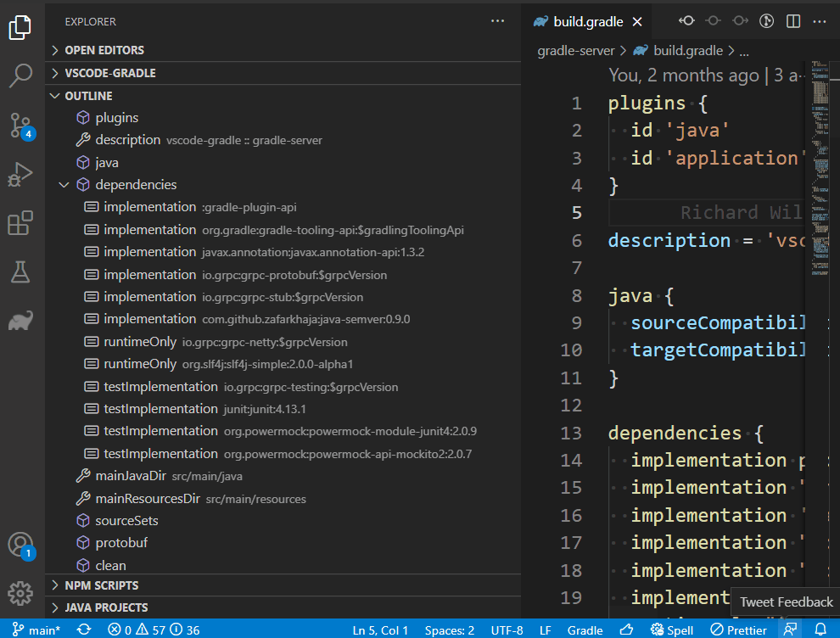The width and height of the screenshot is (840, 638).
Task: Open the Gradle elephant view
Action: coord(20,321)
